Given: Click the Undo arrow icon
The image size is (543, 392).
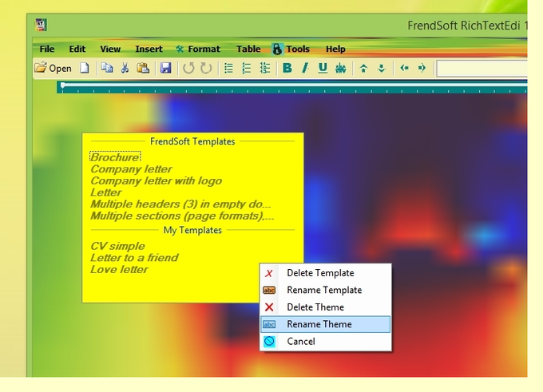Looking at the screenshot, I should (188, 68).
